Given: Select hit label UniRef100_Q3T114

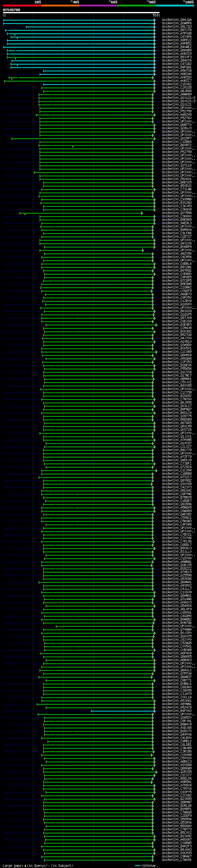Looking at the screenshot, I should [177, 165].
